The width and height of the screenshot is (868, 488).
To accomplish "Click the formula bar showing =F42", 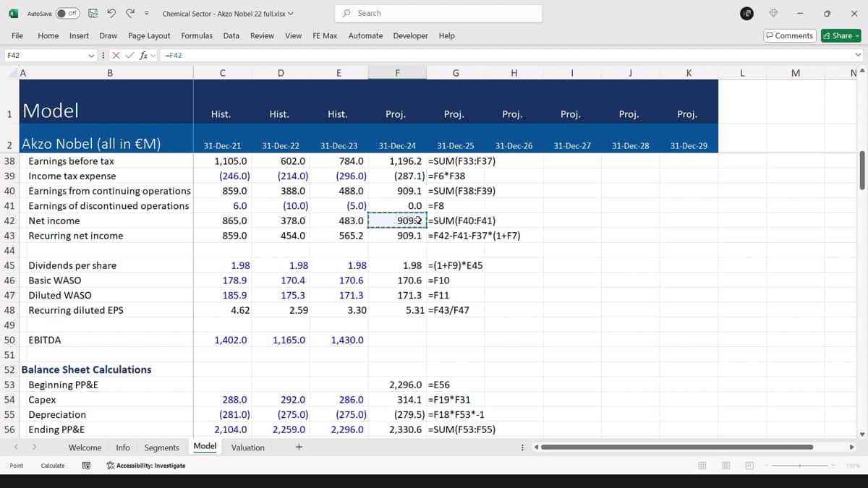I will pyautogui.click(x=506, y=55).
